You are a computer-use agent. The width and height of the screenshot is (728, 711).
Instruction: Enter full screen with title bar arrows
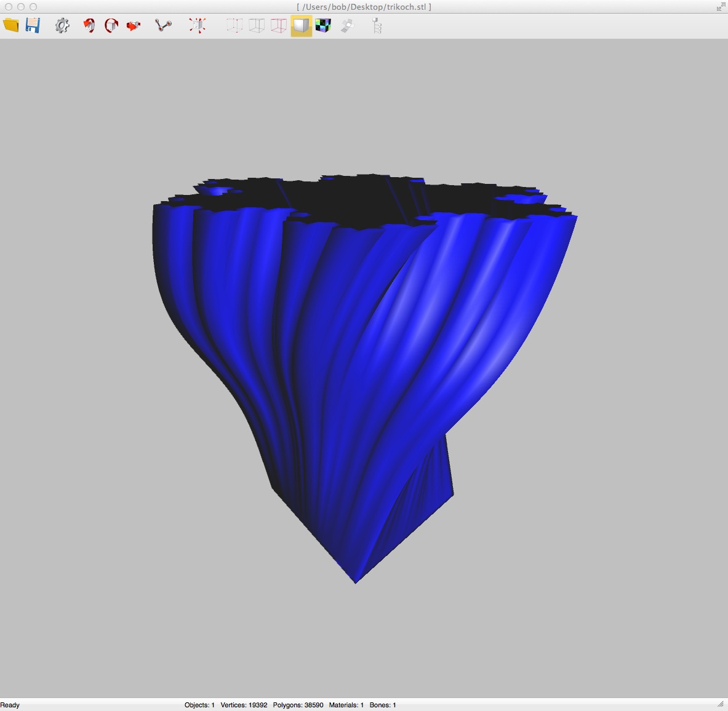coord(721,7)
